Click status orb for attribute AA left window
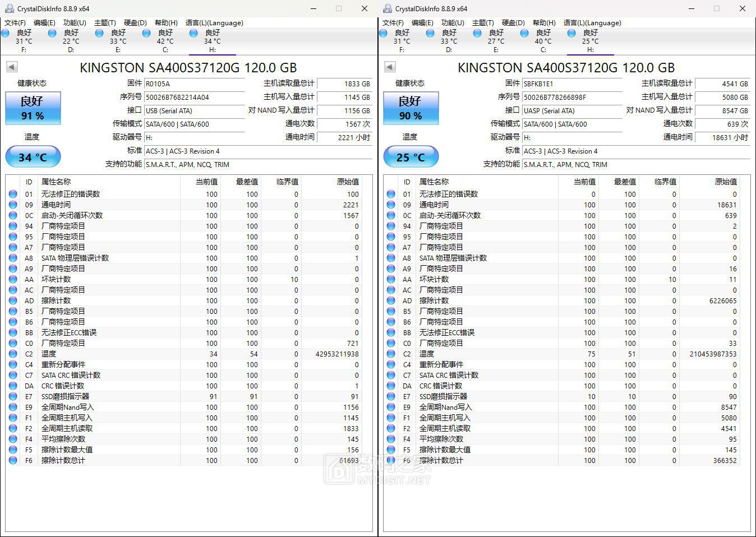 13,279
